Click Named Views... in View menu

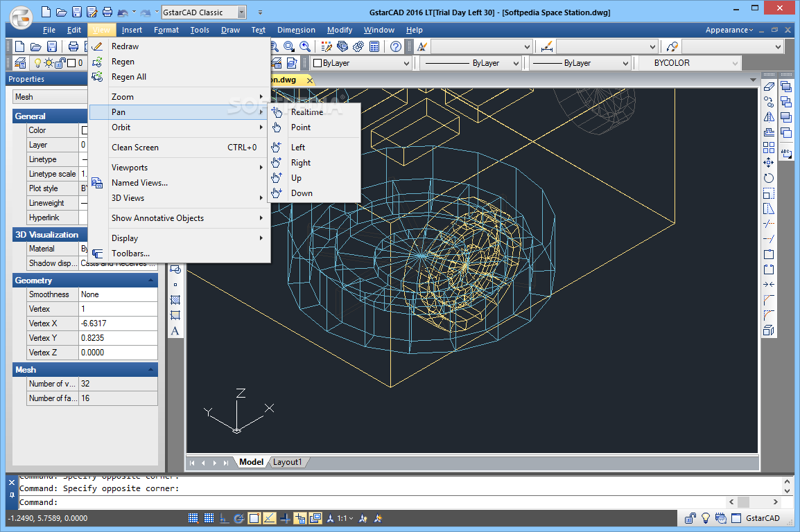(x=179, y=182)
